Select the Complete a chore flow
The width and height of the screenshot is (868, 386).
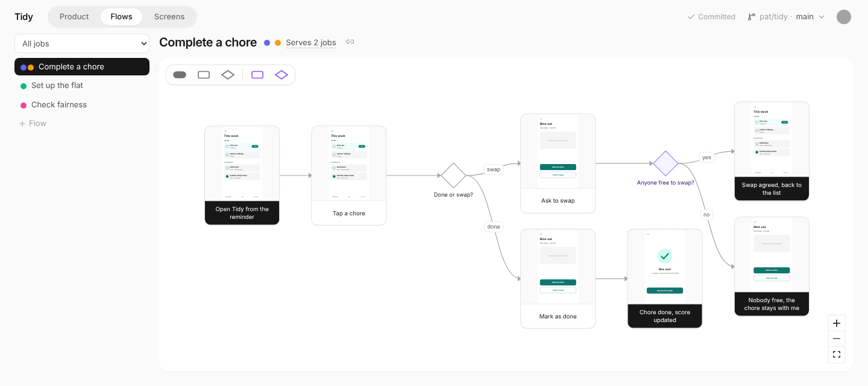point(82,66)
